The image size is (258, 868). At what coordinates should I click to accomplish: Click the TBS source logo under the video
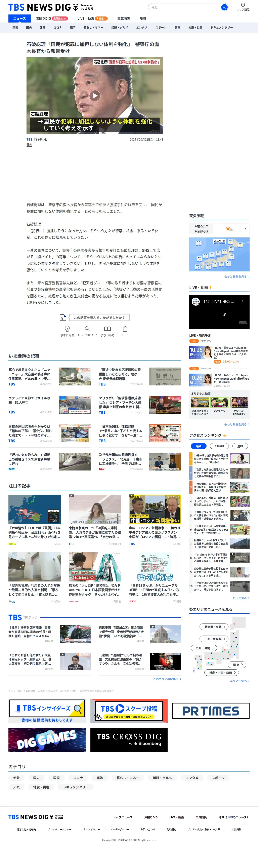(x=29, y=140)
